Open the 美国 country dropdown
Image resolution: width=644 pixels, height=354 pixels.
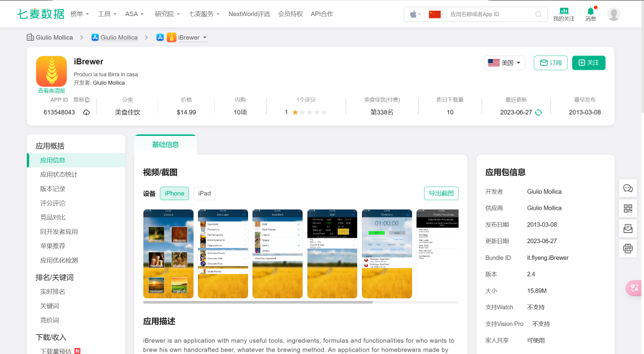tap(504, 63)
